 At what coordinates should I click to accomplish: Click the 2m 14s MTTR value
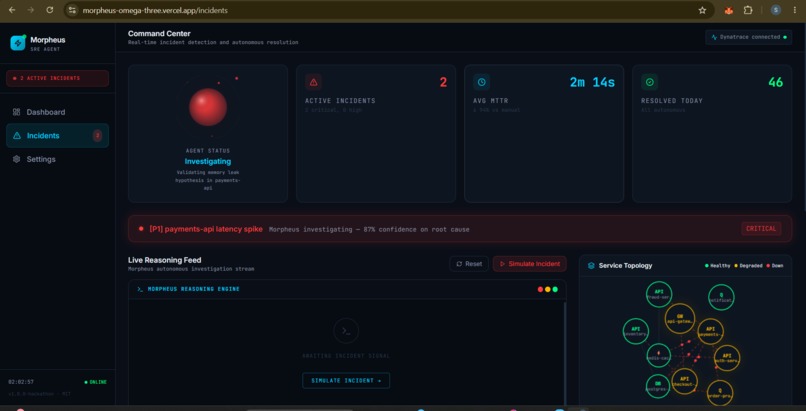click(x=592, y=82)
